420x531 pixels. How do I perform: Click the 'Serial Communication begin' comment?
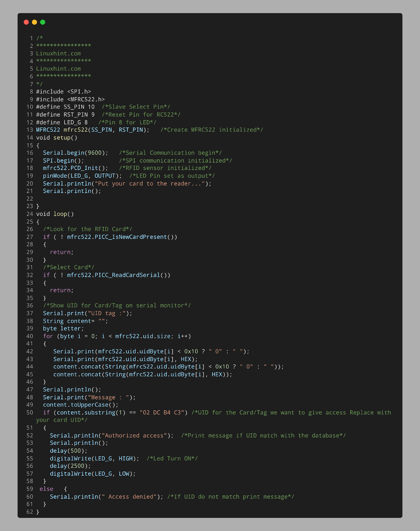pyautogui.click(x=171, y=153)
